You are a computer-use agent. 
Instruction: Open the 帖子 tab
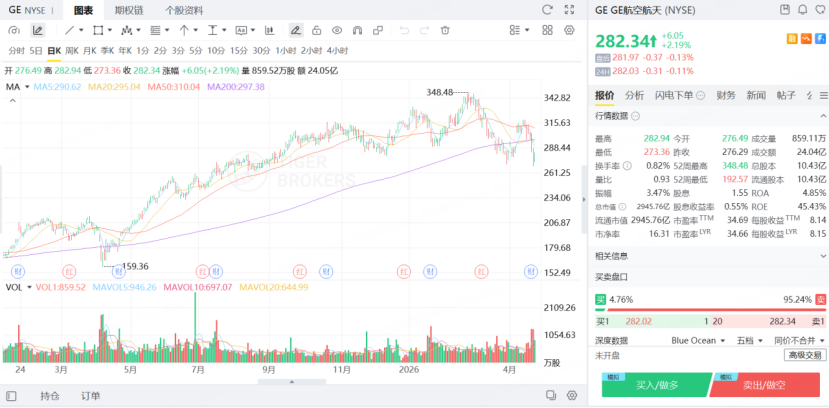coord(786,95)
